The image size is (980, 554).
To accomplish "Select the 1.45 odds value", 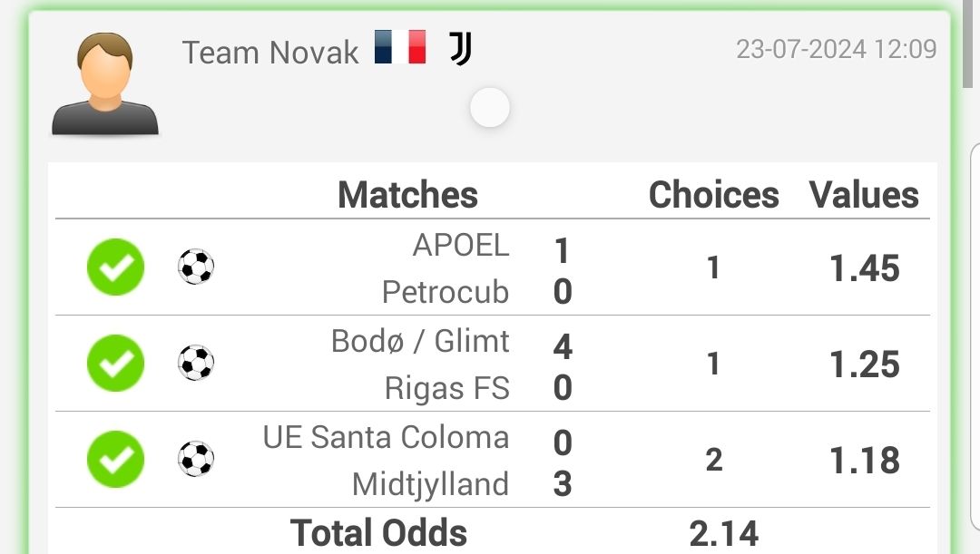I will click(865, 268).
